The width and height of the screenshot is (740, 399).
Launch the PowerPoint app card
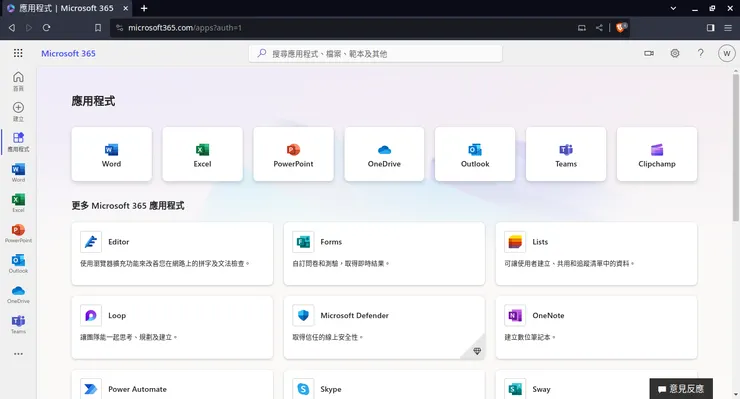[293, 154]
